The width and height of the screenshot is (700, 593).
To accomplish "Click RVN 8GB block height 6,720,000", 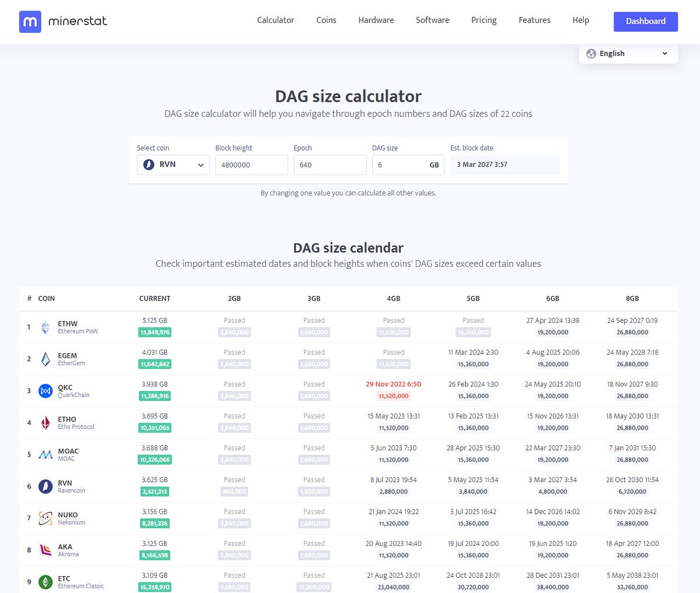I will pos(632,491).
